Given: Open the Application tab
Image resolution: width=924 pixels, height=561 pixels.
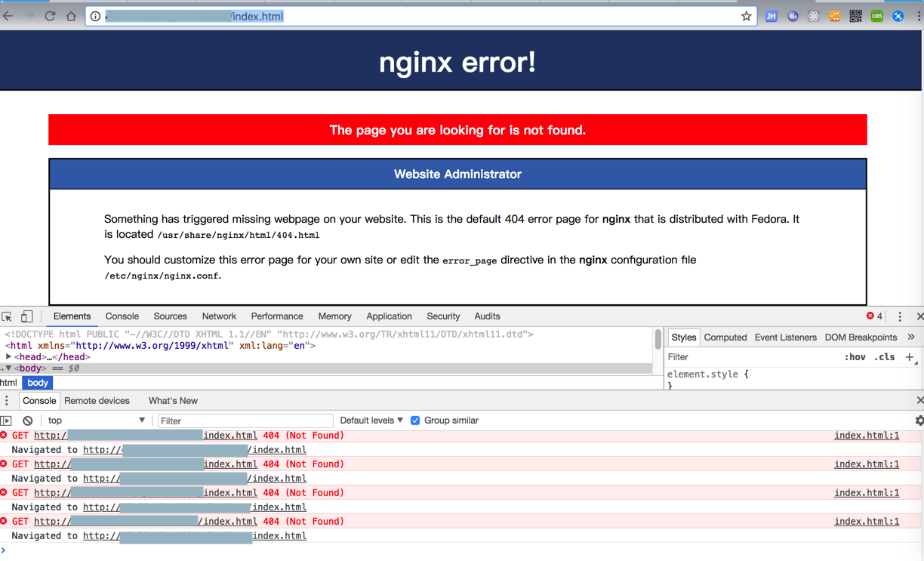Looking at the screenshot, I should tap(390, 316).
